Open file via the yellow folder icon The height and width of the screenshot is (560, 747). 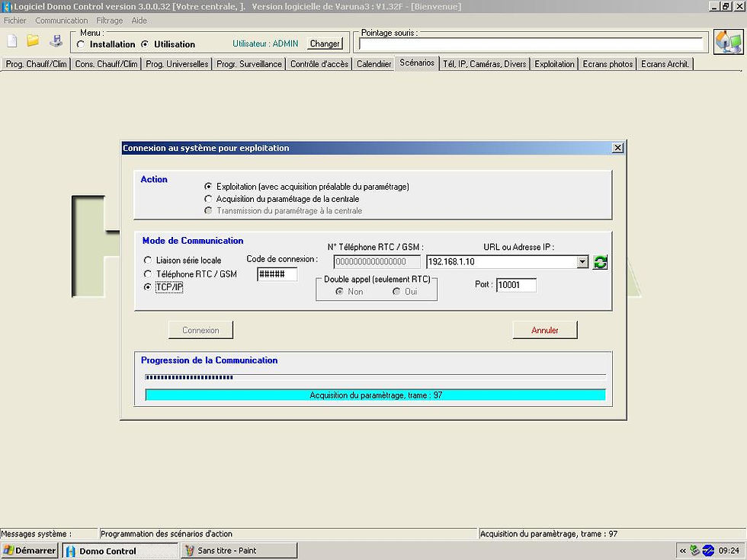pyautogui.click(x=33, y=40)
